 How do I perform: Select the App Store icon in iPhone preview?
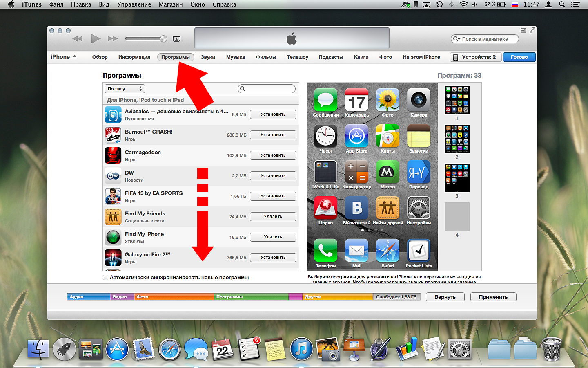tap(356, 136)
